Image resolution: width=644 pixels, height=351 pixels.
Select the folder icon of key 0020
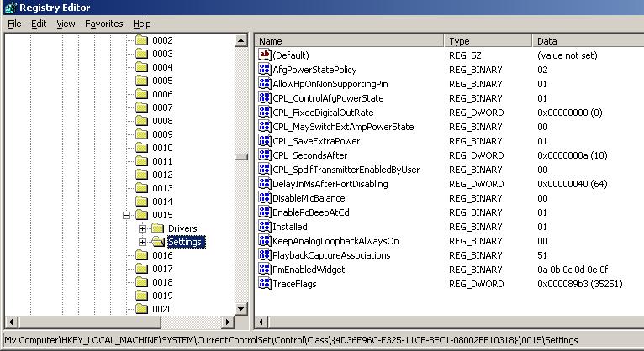(x=141, y=309)
